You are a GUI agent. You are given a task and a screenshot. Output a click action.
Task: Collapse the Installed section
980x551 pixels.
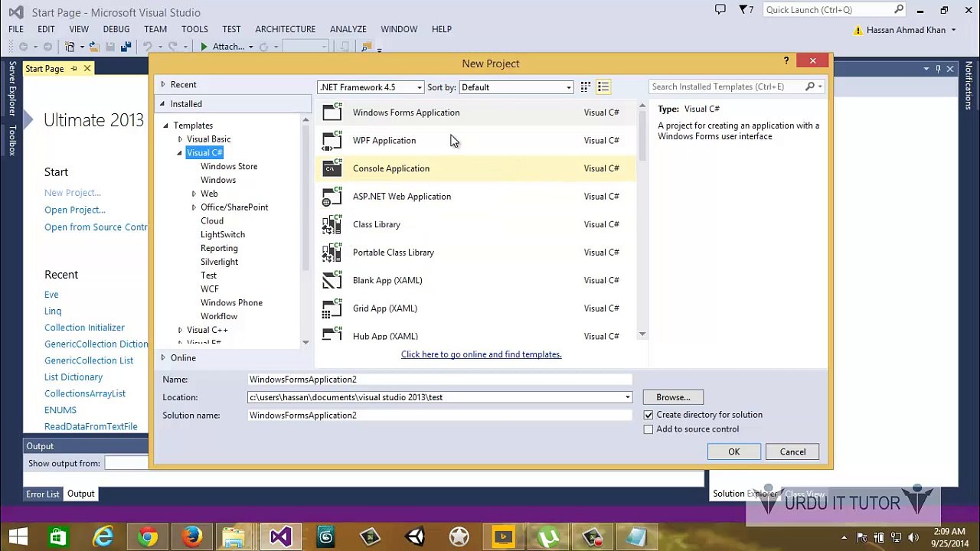[162, 104]
